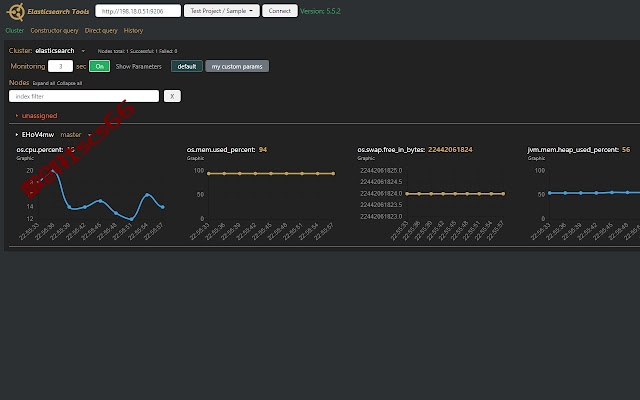The width and height of the screenshot is (640, 400).
Task: Open the elasticsearch cluster dropdown arrow
Action: coord(83,51)
